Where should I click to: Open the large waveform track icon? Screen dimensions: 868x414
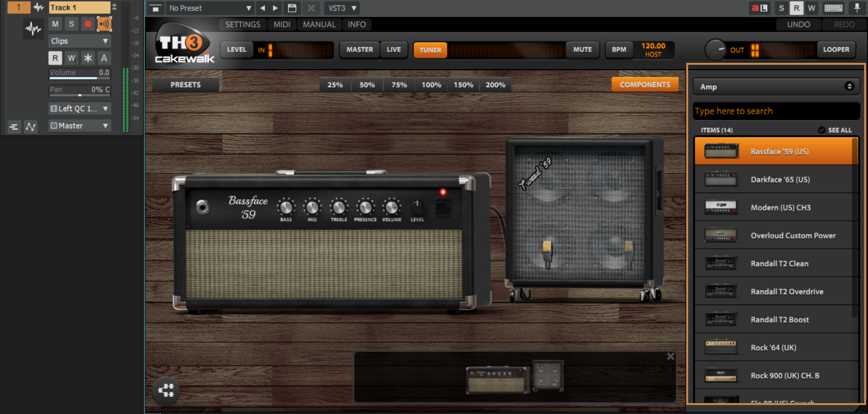point(33,29)
